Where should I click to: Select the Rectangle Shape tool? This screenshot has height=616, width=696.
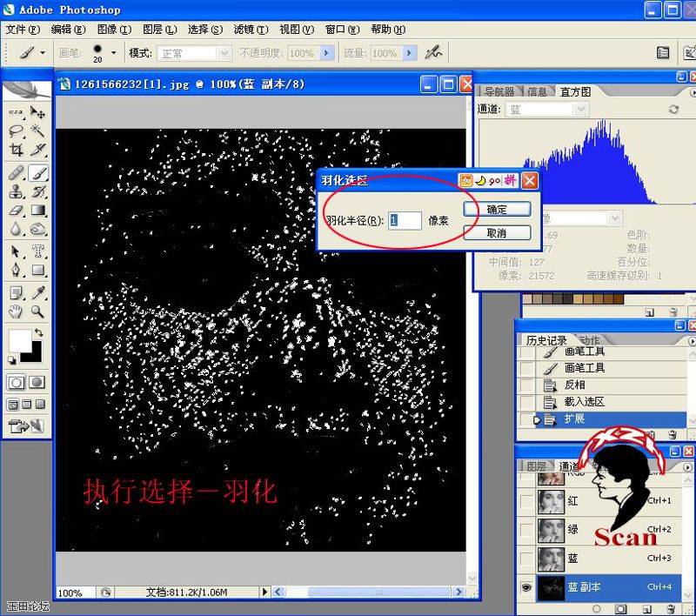tap(37, 270)
